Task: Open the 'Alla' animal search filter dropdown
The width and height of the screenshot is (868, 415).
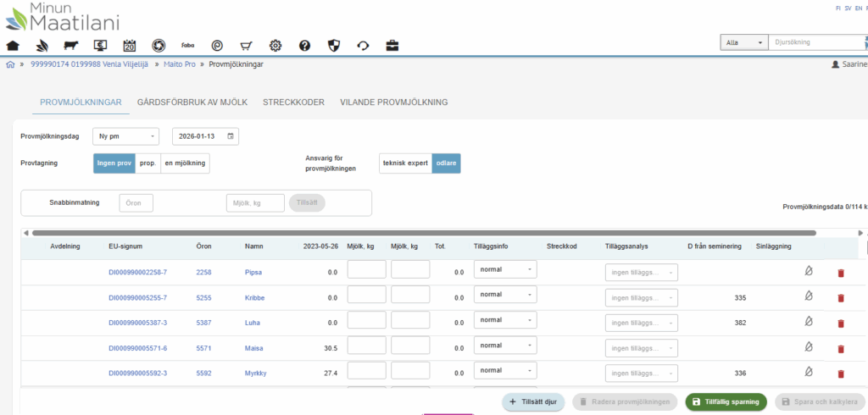Action: click(x=743, y=41)
